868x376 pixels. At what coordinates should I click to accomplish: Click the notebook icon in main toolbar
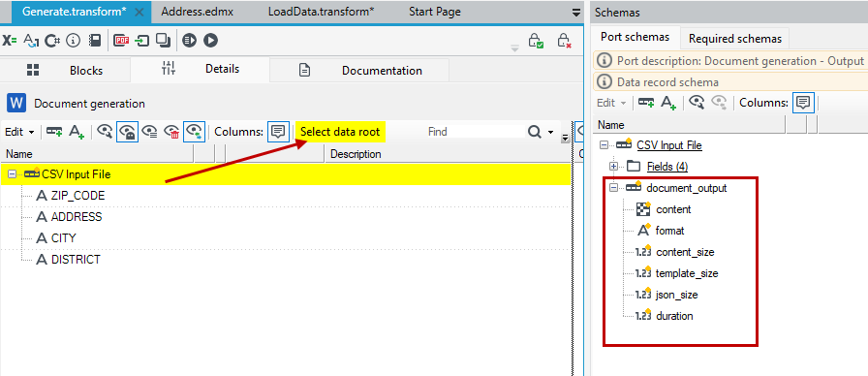pos(95,41)
